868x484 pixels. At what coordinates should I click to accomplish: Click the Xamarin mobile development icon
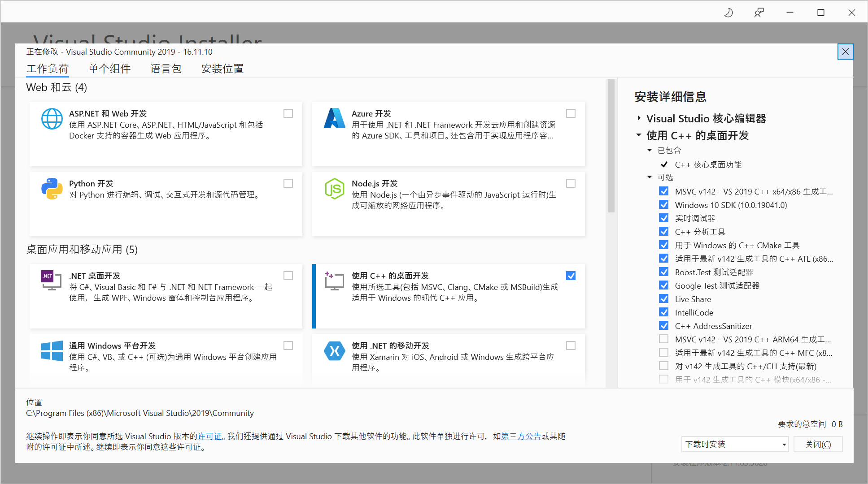pyautogui.click(x=334, y=351)
